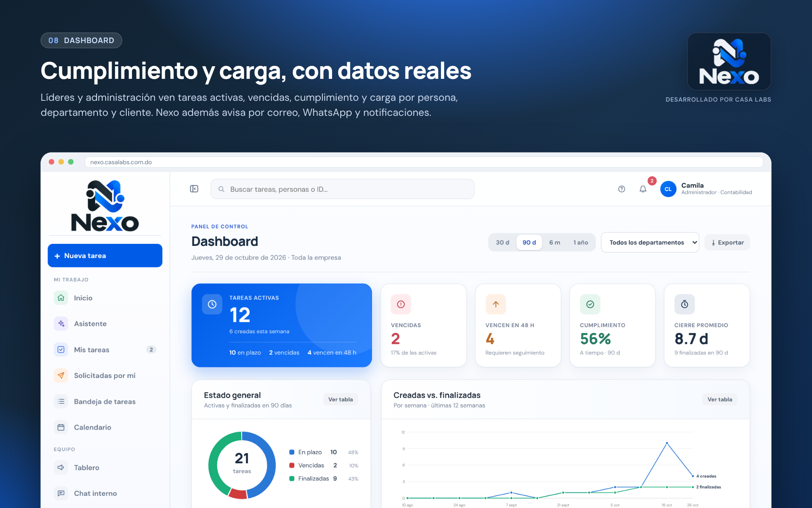Click the Vencen en 48 h arrow icon

[496, 304]
